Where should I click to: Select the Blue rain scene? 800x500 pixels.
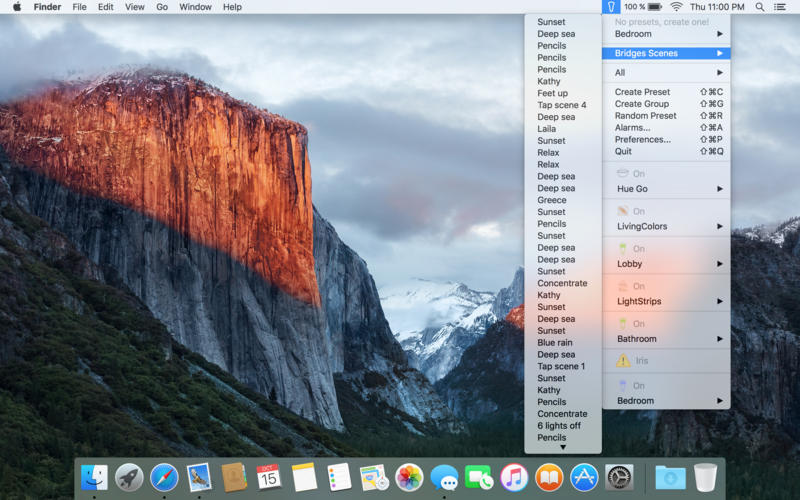tap(555, 343)
